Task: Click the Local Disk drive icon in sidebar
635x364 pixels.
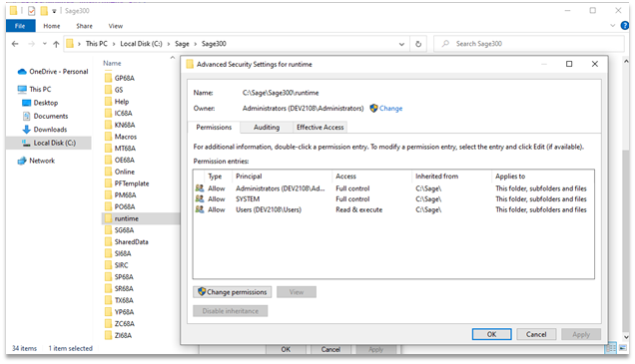Action: (x=26, y=143)
